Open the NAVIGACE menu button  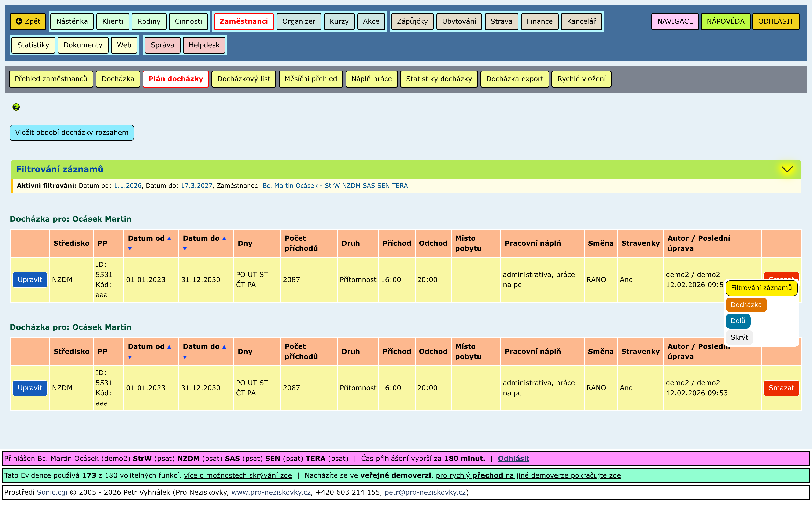(x=675, y=21)
